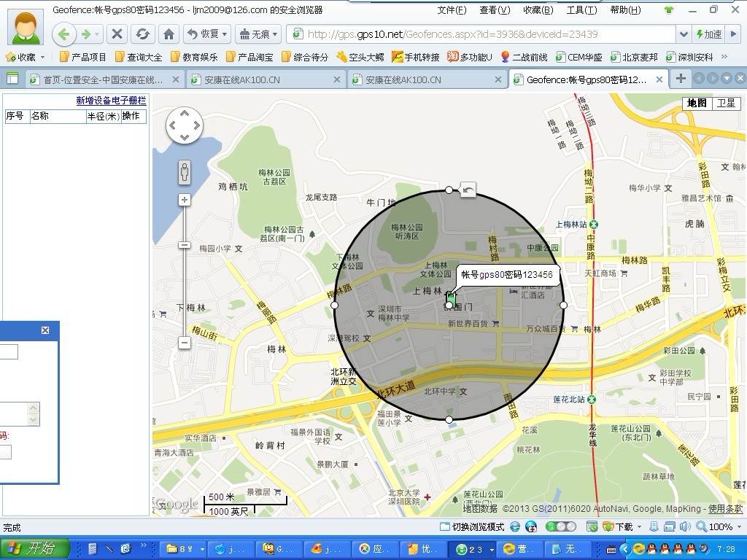Open the 综合待分 bookmark folder

click(305, 57)
